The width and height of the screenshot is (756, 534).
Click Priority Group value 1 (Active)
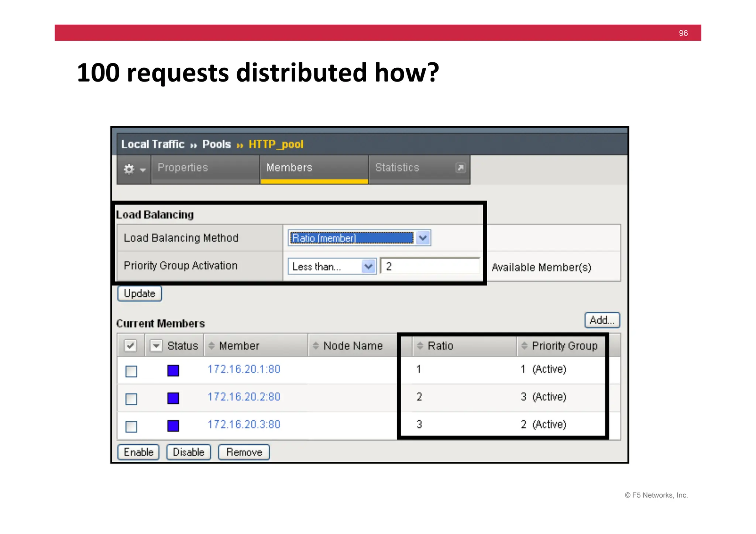(543, 369)
